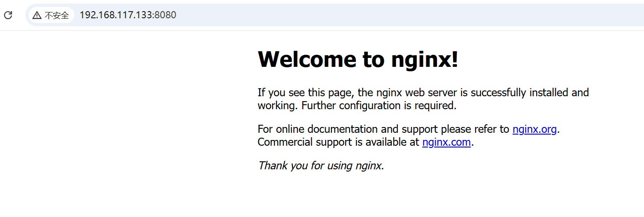Follow the nginx.com commercial support link
644x217 pixels.
[x=446, y=142]
